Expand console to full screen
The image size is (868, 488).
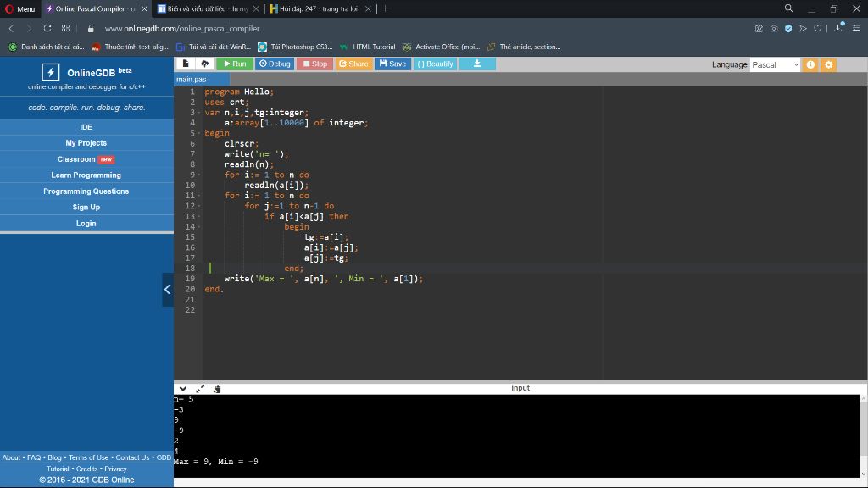click(x=200, y=389)
